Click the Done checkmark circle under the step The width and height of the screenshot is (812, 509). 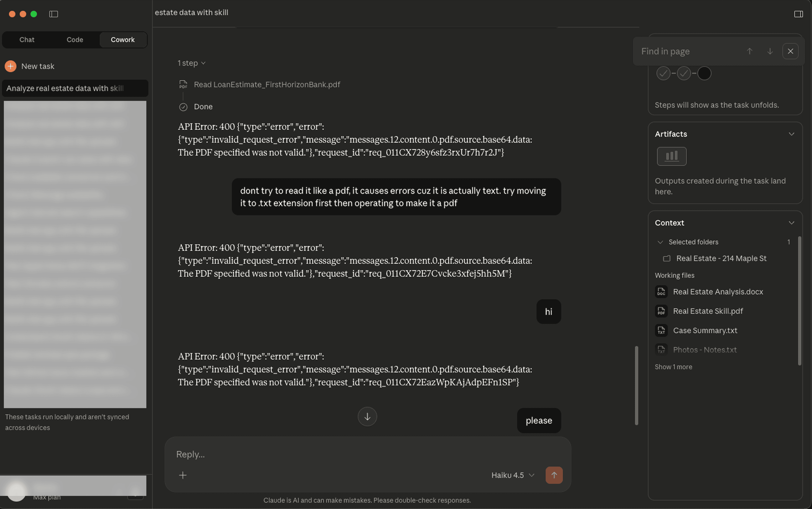pos(183,107)
